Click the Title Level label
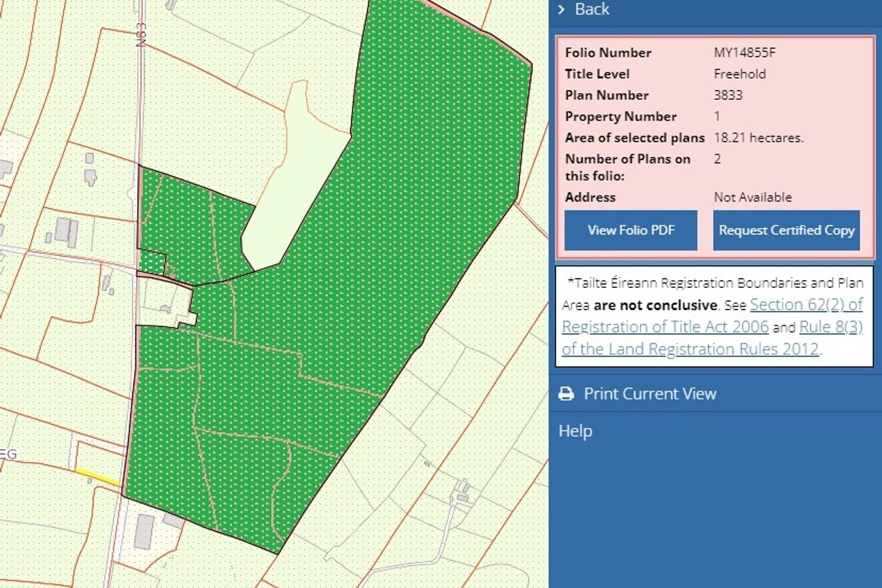 point(597,74)
